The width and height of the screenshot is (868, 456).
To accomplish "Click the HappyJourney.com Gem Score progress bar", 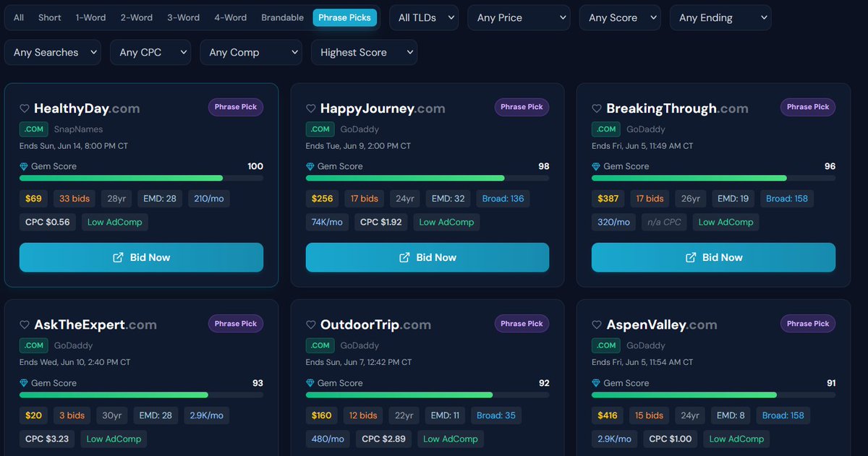I will pos(427,178).
